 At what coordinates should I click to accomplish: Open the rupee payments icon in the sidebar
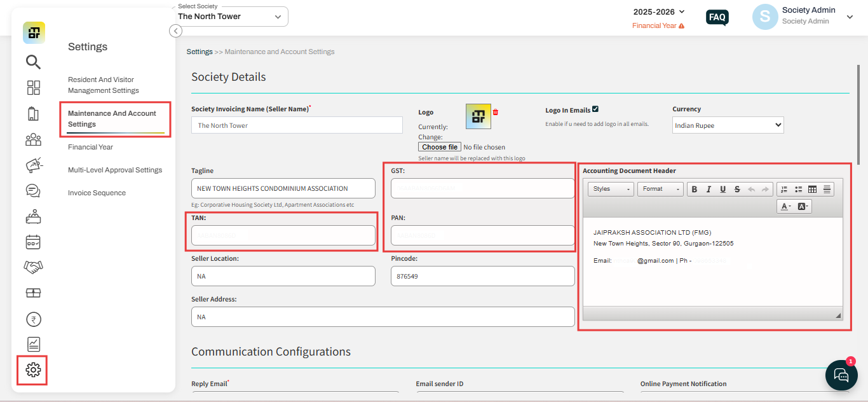pos(33,319)
